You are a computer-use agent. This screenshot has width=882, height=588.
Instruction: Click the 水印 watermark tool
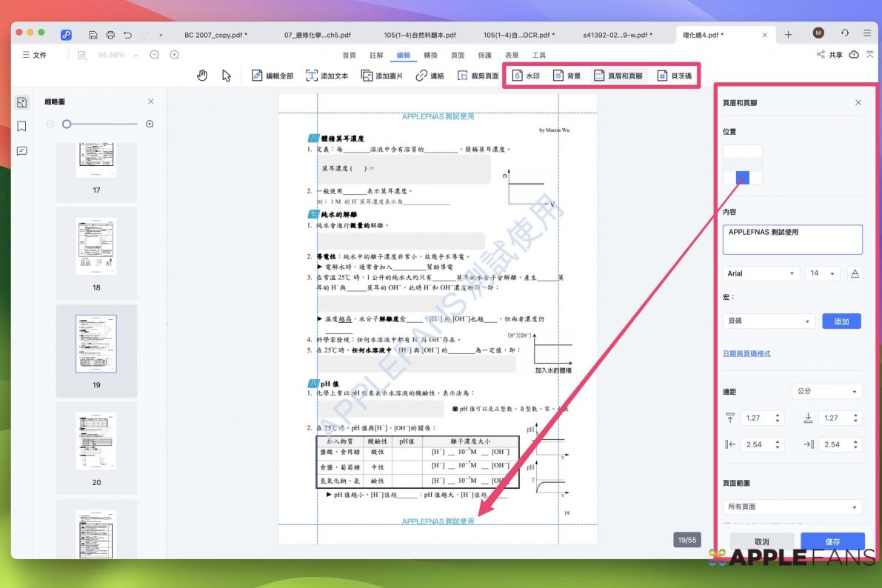coord(526,76)
